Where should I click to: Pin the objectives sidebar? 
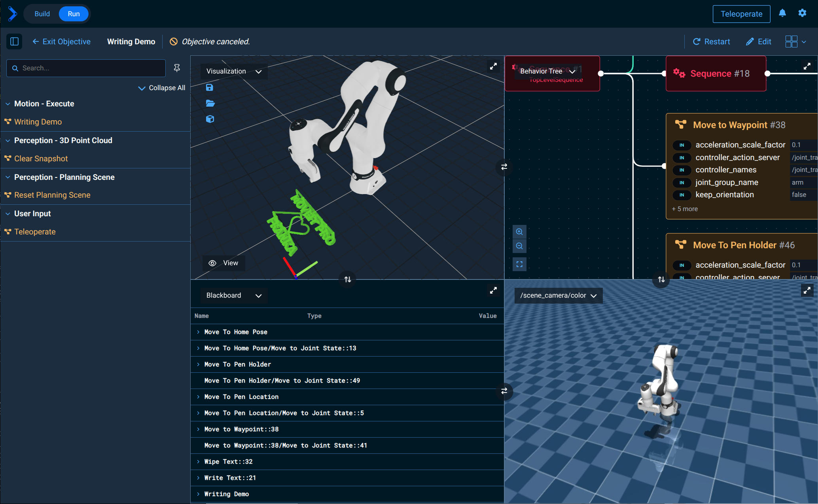[177, 68]
